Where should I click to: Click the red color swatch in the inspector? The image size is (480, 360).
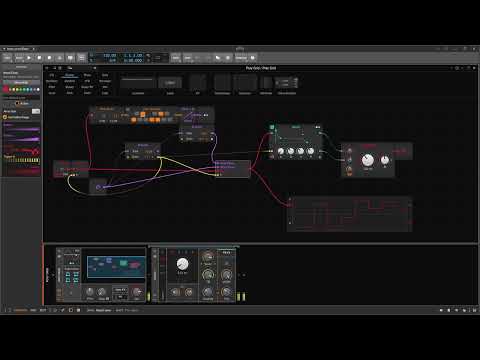pos(5,89)
